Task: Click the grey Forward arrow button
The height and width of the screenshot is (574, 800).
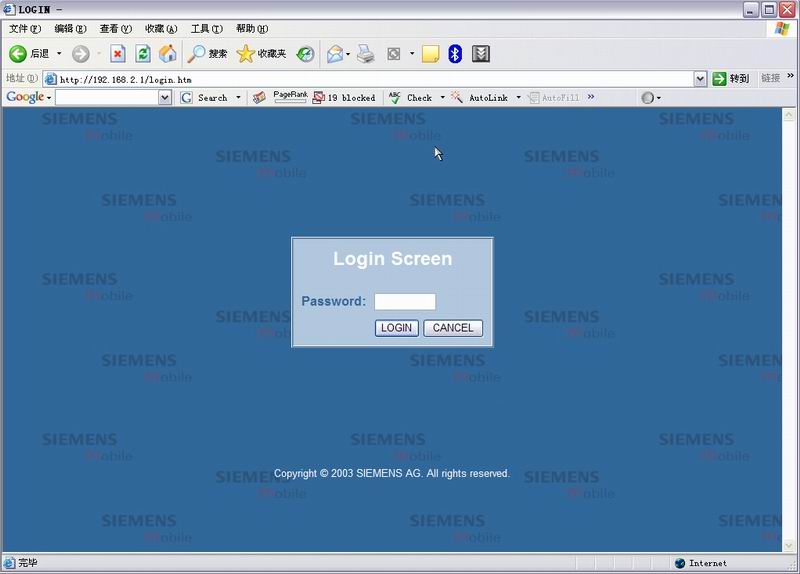Action: [x=81, y=54]
